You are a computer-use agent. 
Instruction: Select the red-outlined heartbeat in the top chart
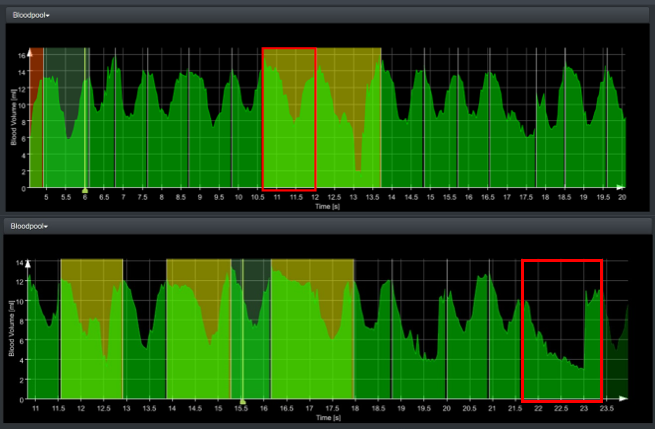(x=289, y=118)
